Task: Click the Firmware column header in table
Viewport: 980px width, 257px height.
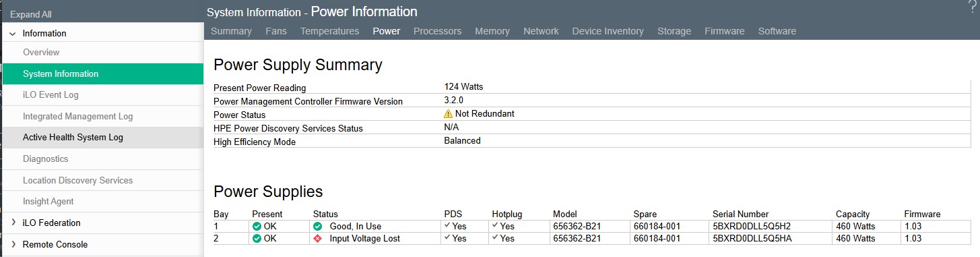Action: 922,214
